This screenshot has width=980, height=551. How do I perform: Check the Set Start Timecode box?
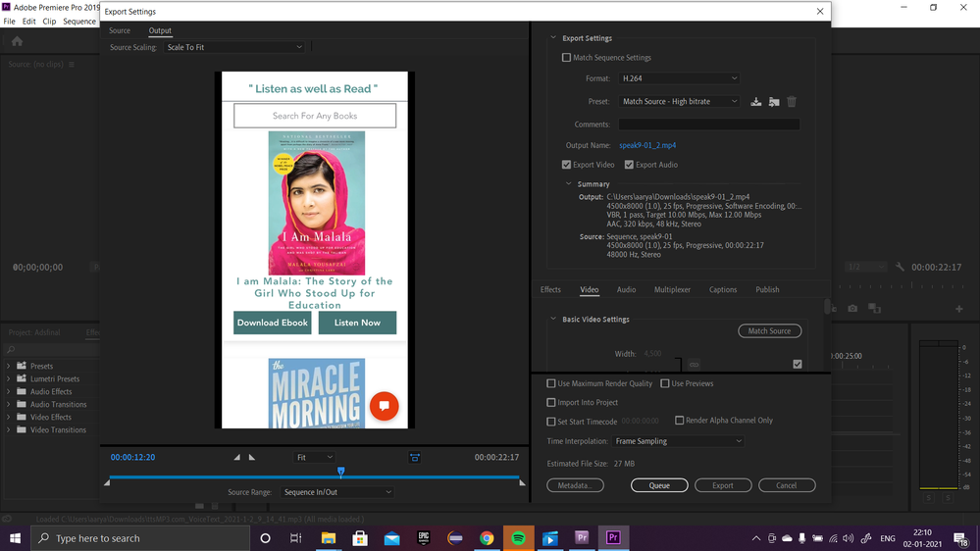(x=550, y=422)
